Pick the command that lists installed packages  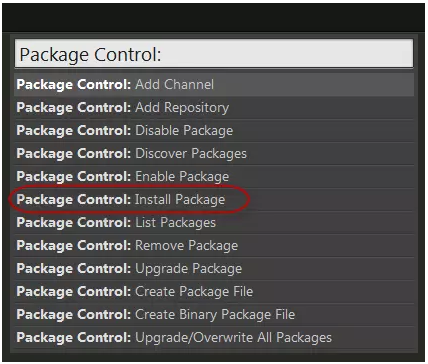tap(214, 223)
